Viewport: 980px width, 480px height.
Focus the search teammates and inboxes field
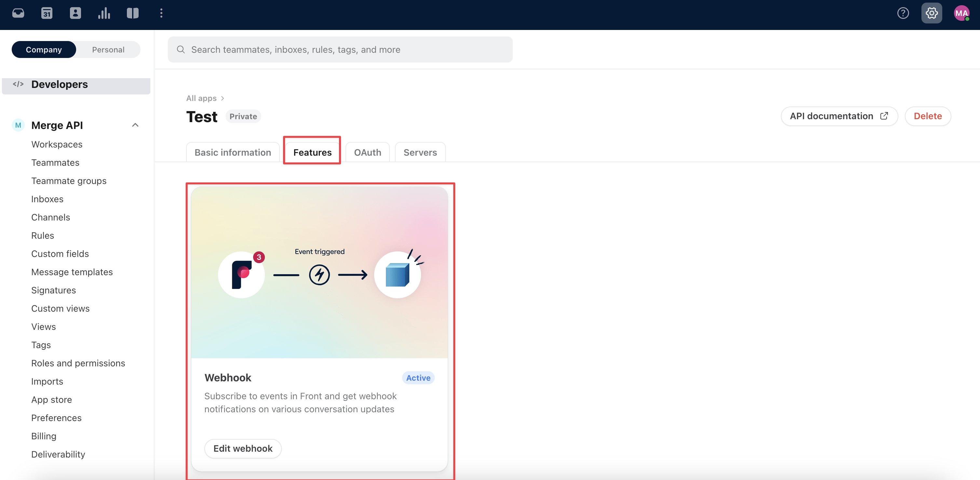(x=340, y=49)
